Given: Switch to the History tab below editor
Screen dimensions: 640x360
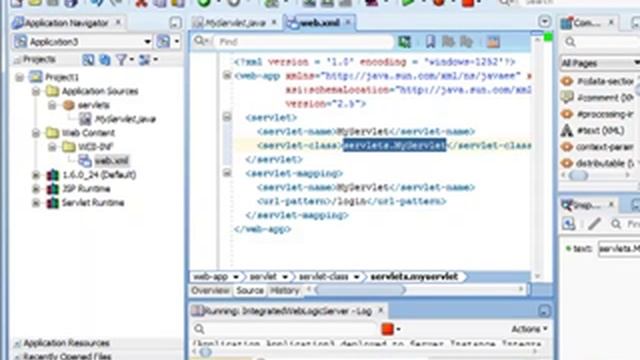Looking at the screenshot, I should pyautogui.click(x=284, y=290).
